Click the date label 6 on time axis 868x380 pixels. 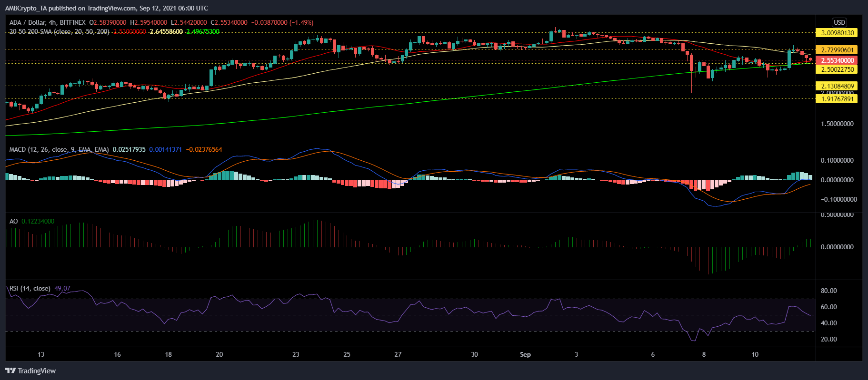[x=653, y=354]
